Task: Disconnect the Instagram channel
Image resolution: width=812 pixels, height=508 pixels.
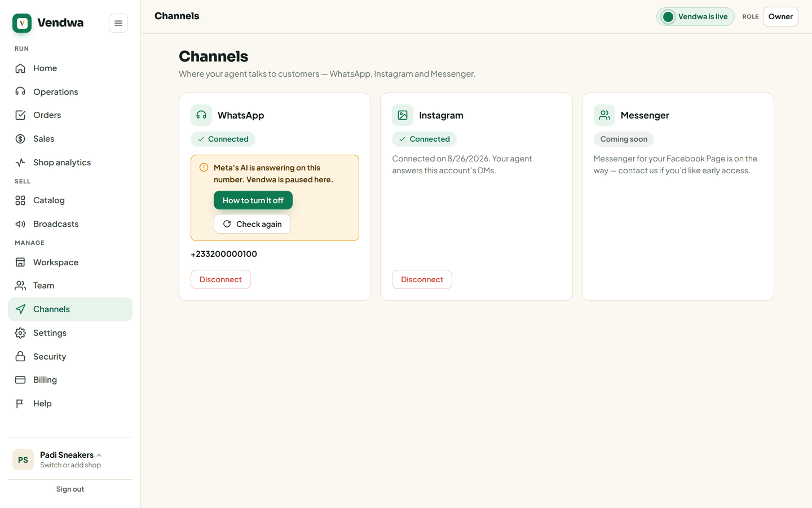Action: click(422, 279)
